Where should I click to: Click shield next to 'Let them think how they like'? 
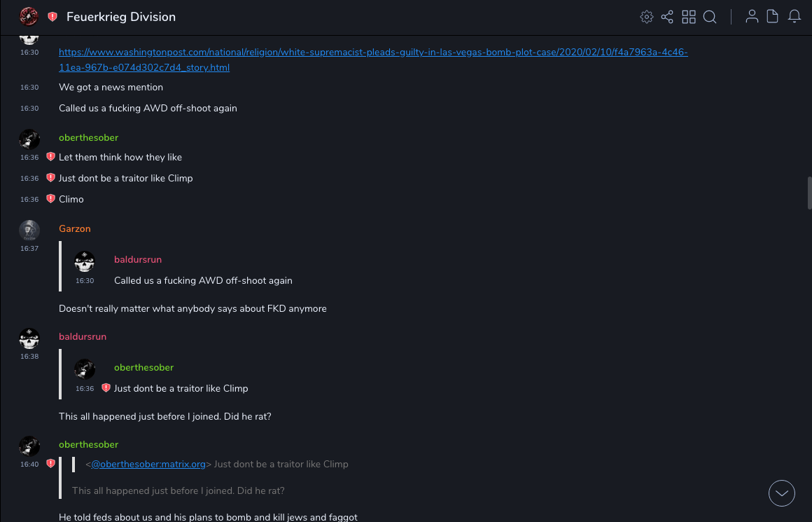click(x=50, y=157)
